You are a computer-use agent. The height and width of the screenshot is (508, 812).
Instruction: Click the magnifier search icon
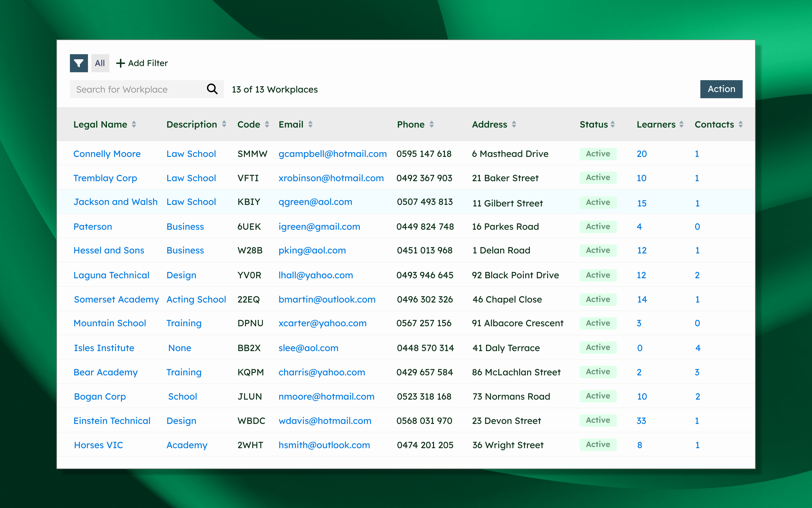212,89
